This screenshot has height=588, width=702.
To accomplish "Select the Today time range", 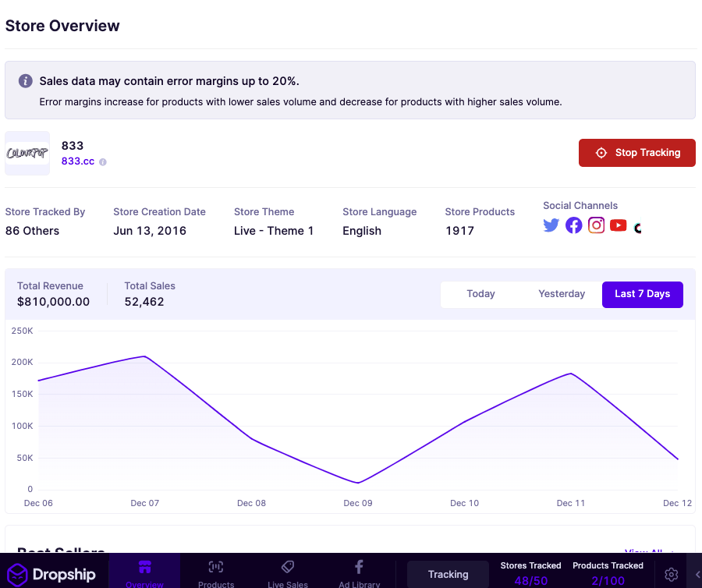I will (x=480, y=294).
